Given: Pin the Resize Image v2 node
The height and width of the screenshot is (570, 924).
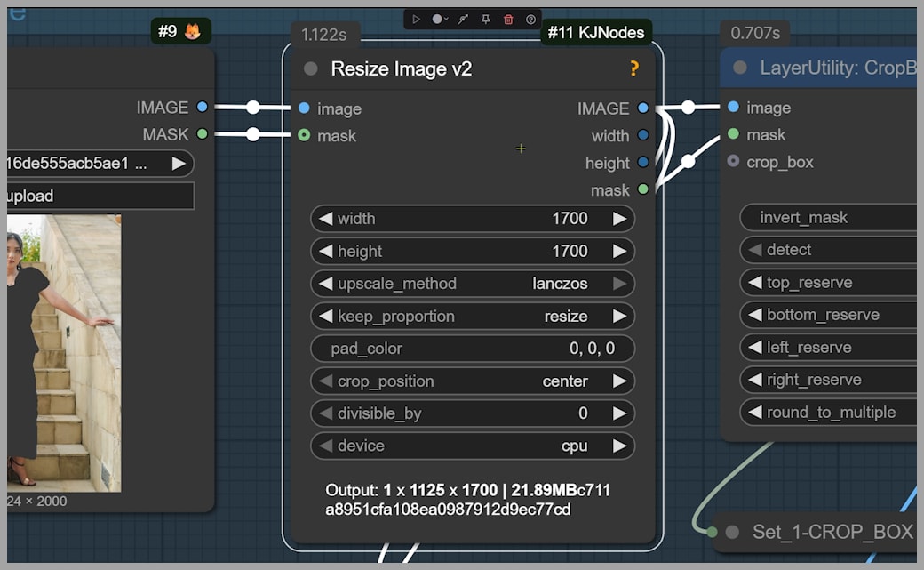Looking at the screenshot, I should tap(485, 19).
